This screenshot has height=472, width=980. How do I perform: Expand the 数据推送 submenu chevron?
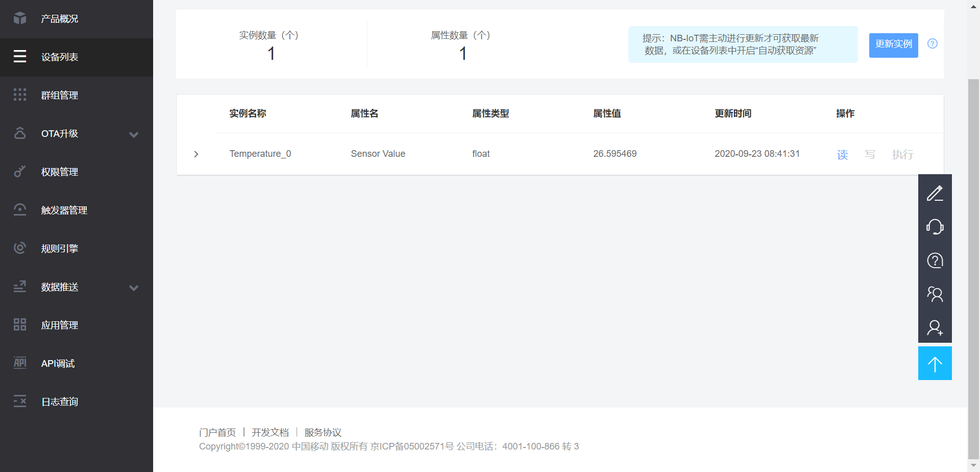[x=134, y=288]
